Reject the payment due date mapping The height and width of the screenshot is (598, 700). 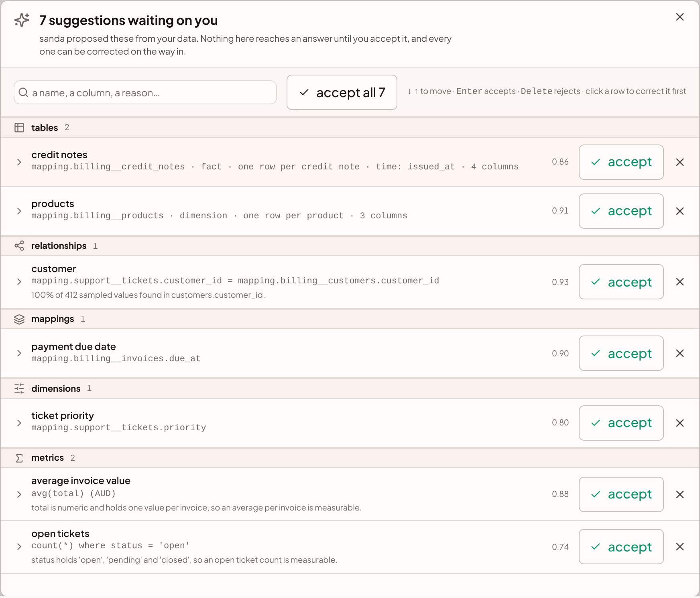[x=680, y=353]
